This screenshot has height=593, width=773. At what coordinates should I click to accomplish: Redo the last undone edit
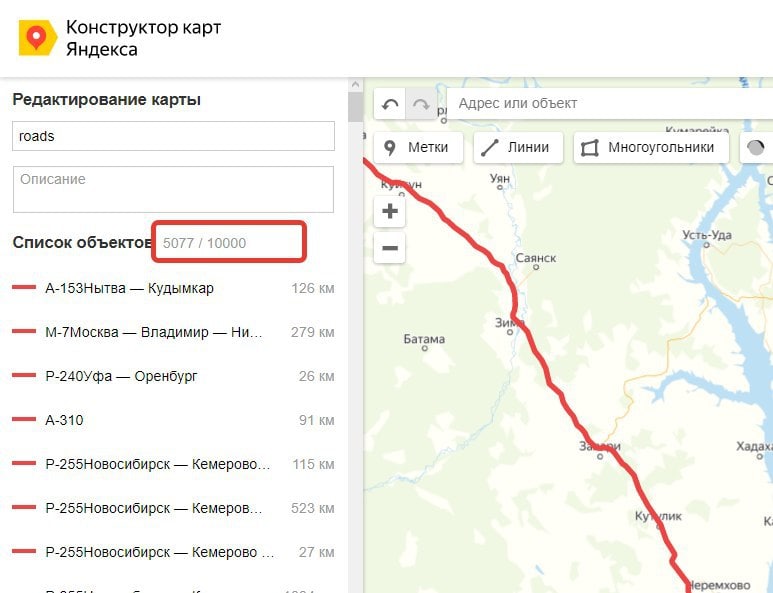pos(421,104)
